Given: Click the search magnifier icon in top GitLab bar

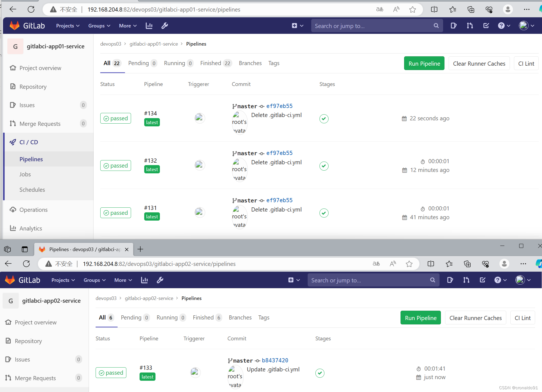Looking at the screenshot, I should click(436, 26).
